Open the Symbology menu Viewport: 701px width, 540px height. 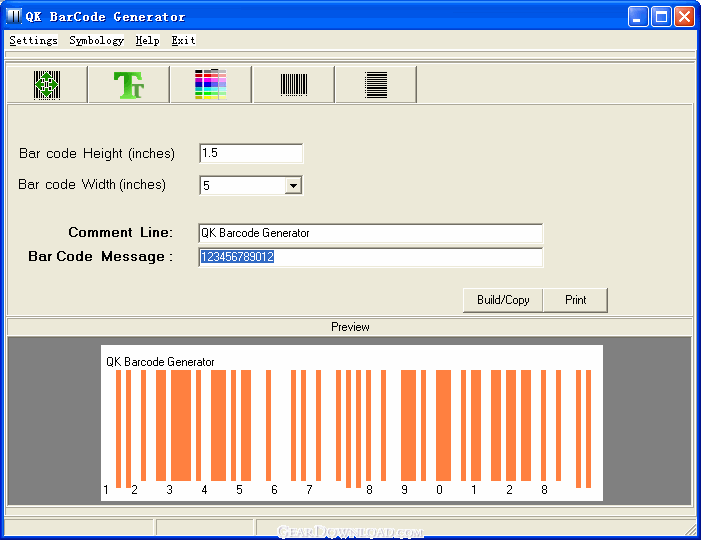point(97,40)
